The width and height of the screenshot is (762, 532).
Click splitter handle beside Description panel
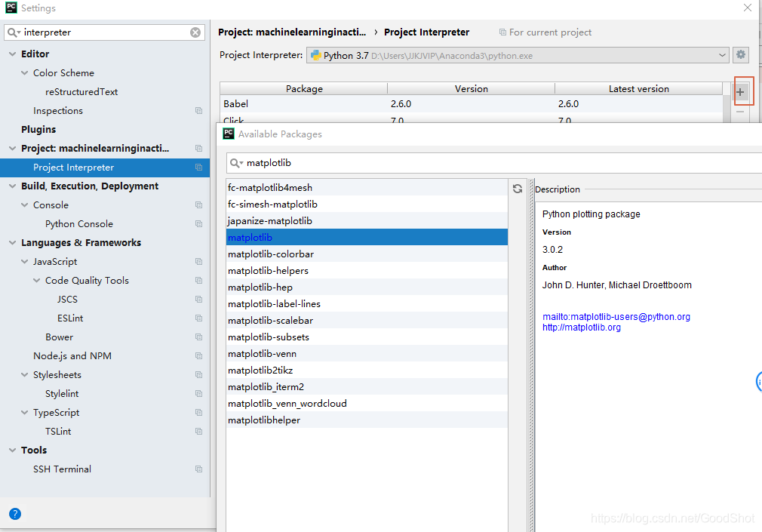coord(531,355)
